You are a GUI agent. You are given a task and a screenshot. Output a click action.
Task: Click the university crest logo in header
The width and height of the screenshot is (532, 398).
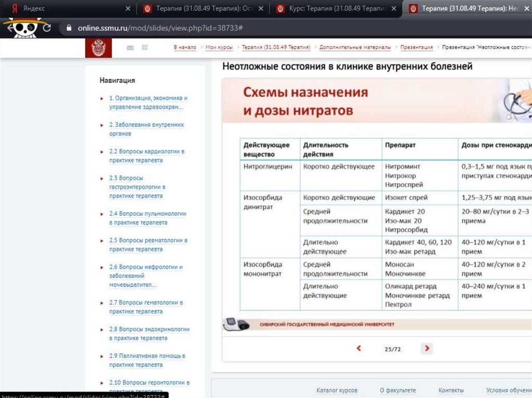tap(98, 48)
